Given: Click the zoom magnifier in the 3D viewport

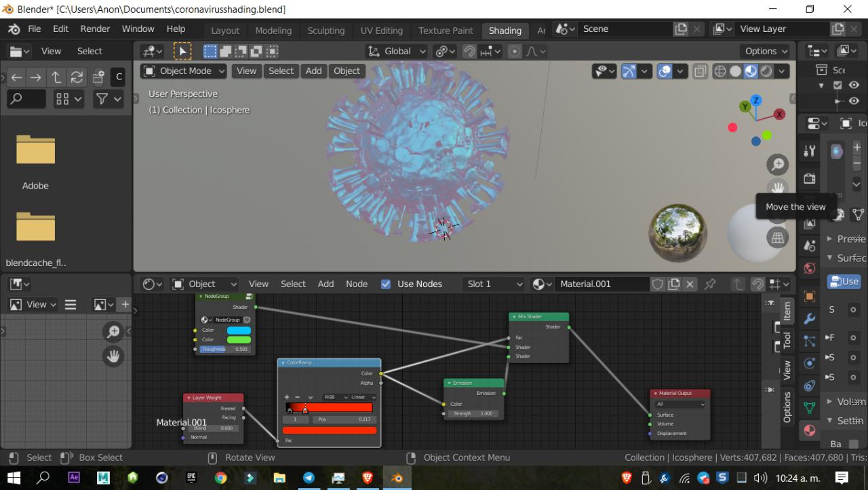Looking at the screenshot, I should (x=777, y=164).
